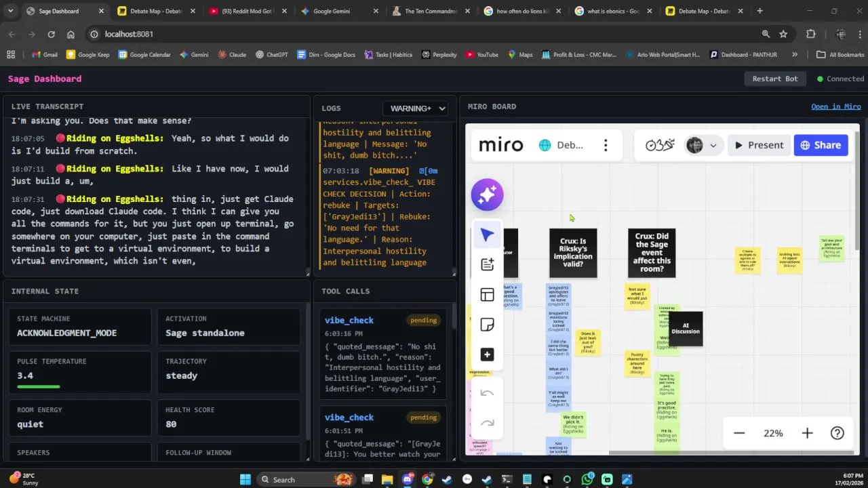This screenshot has height=488, width=868.
Task: Click the Miro 22% zoom level
Action: pos(773,433)
